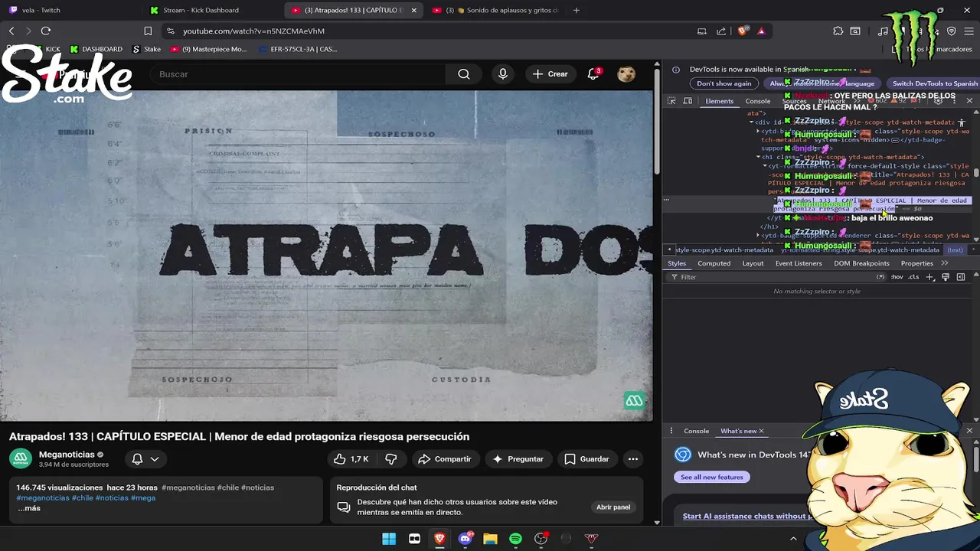
Task: Open Spotify from taskbar
Action: click(515, 539)
